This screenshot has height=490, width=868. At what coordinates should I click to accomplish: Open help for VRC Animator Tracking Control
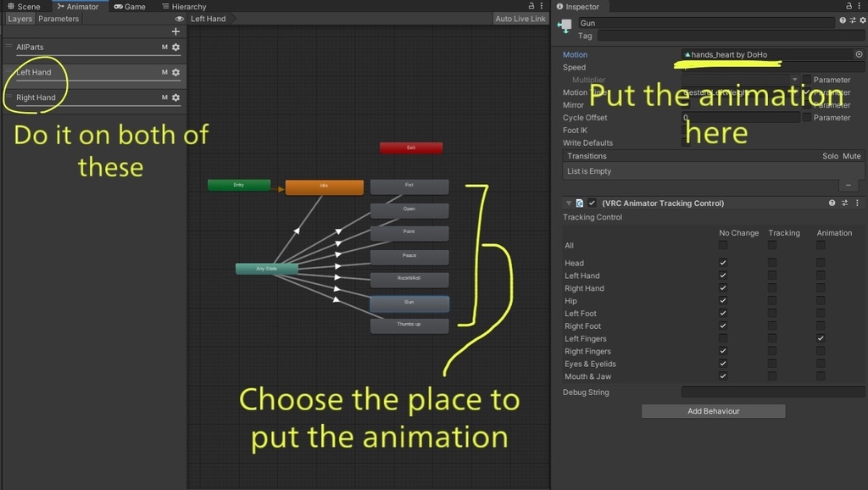click(832, 203)
